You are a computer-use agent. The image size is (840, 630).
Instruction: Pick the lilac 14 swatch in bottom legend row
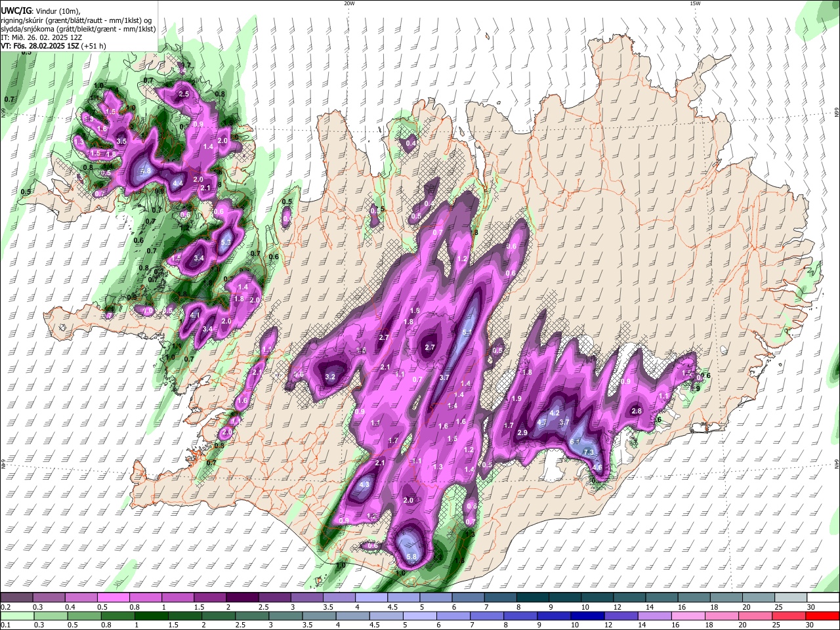pos(656,616)
